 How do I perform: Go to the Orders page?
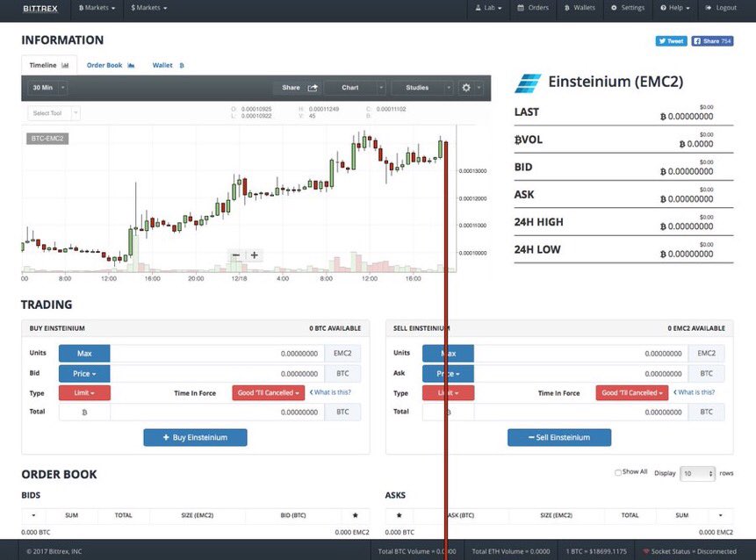click(x=533, y=8)
